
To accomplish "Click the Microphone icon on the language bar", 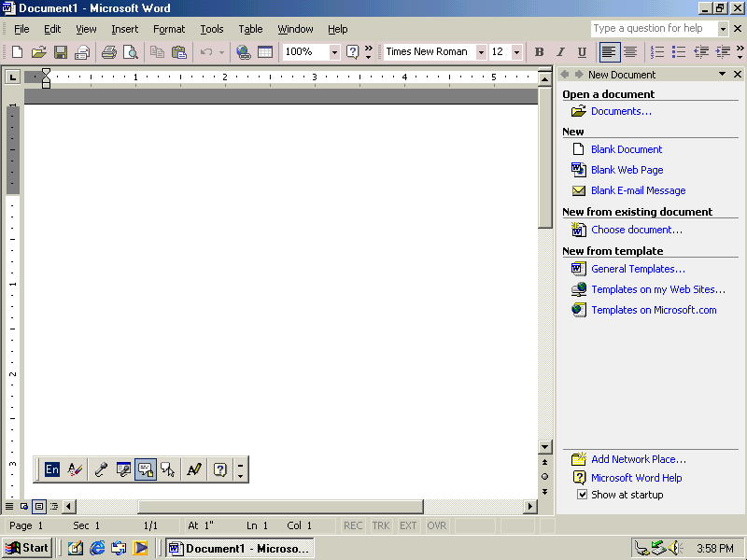I will tap(101, 469).
